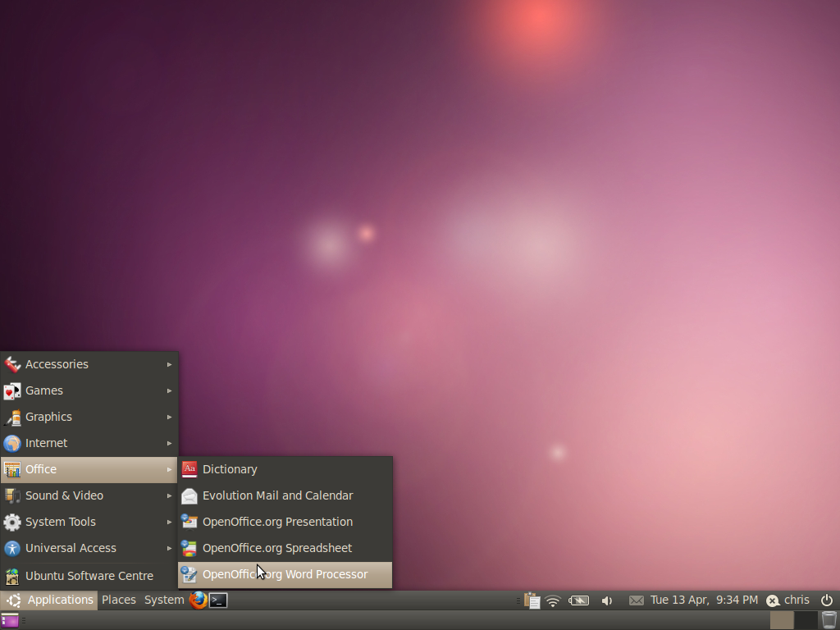Click the Internet globe icon
The height and width of the screenshot is (630, 840).
(x=11, y=444)
